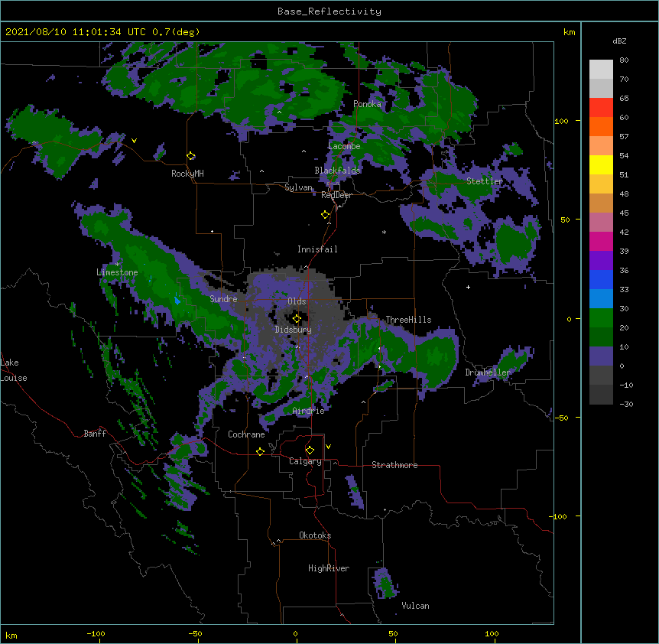This screenshot has width=659, height=644.
Task: Click the RockyMH label
Action: coord(187,174)
